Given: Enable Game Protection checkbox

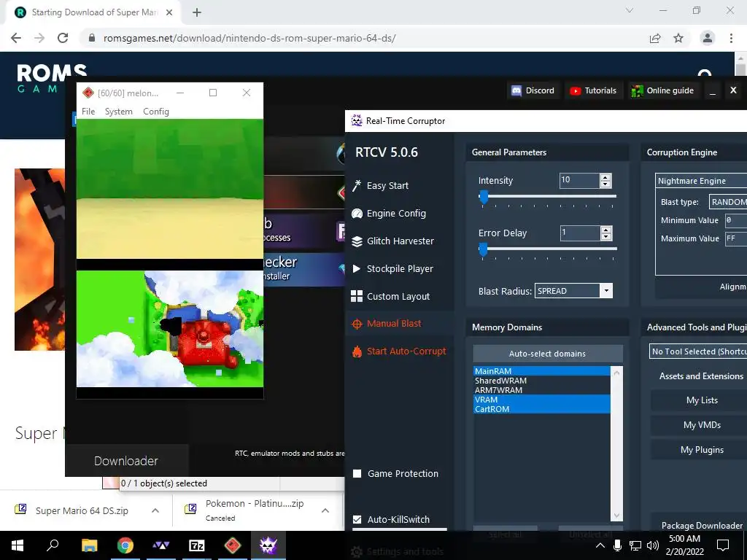Looking at the screenshot, I should 357,473.
